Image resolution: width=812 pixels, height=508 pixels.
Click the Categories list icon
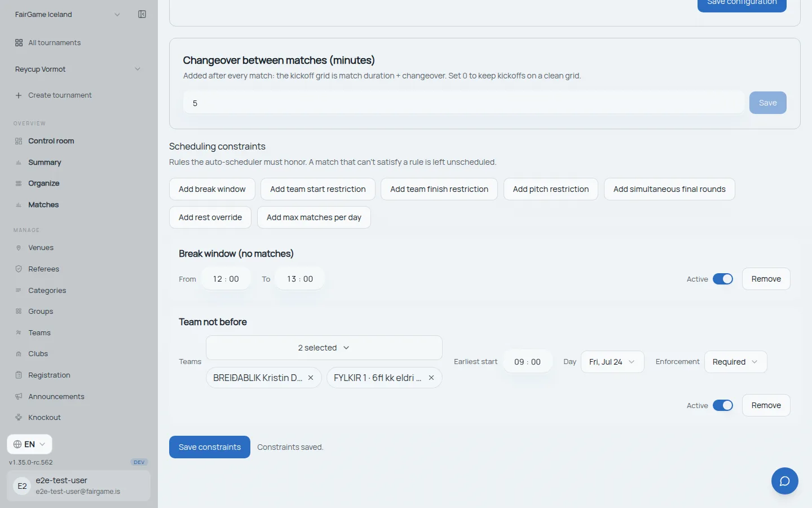[19, 291]
